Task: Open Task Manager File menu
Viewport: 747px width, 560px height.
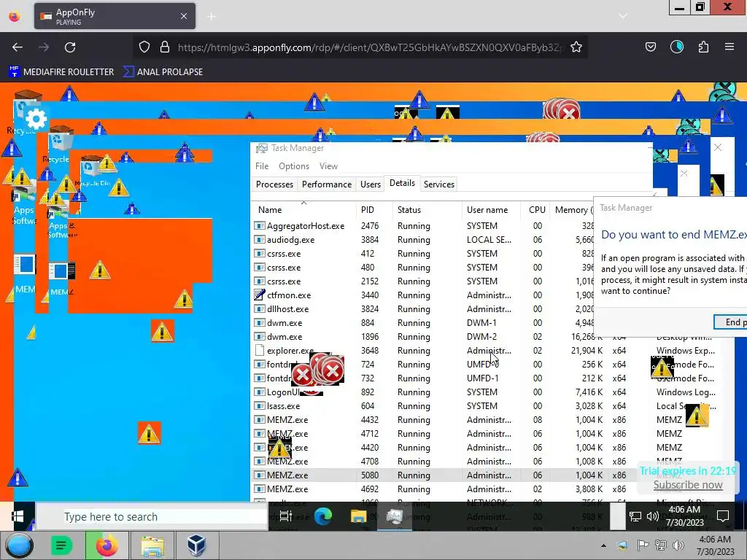Action: pyautogui.click(x=262, y=166)
